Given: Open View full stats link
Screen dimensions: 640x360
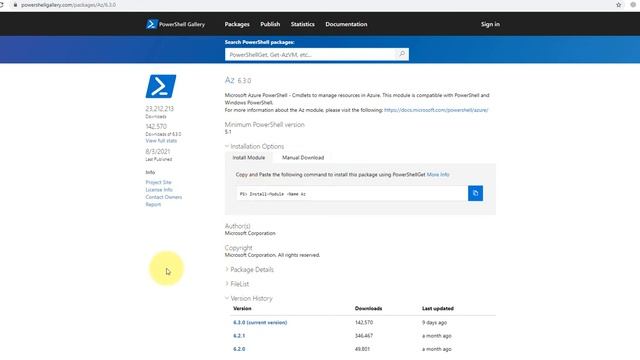Looking at the screenshot, I should (161, 140).
